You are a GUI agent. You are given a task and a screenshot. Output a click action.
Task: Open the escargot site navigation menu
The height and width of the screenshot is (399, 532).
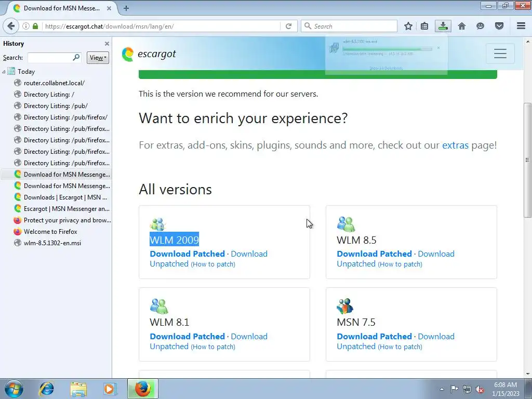tap(500, 54)
